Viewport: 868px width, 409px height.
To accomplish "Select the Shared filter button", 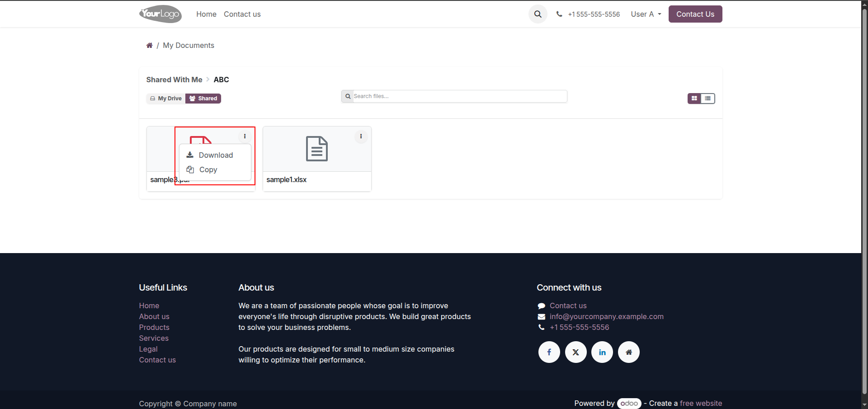I will click(x=203, y=99).
